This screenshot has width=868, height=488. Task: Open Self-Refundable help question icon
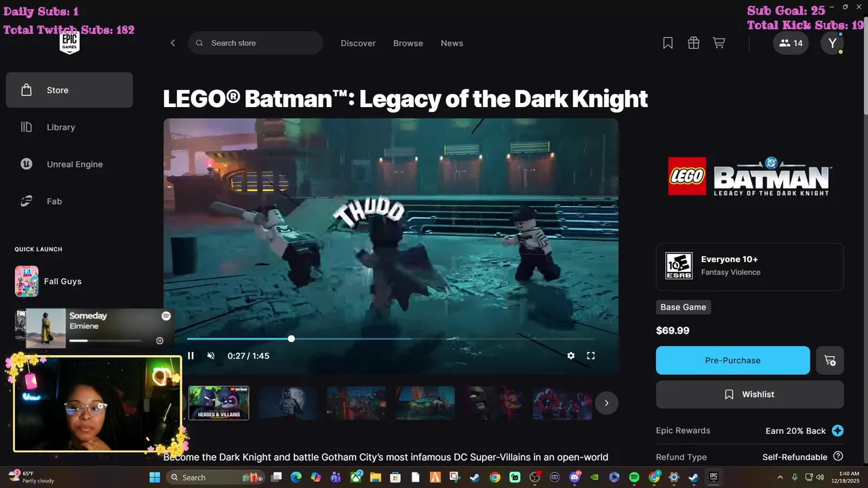tap(838, 457)
